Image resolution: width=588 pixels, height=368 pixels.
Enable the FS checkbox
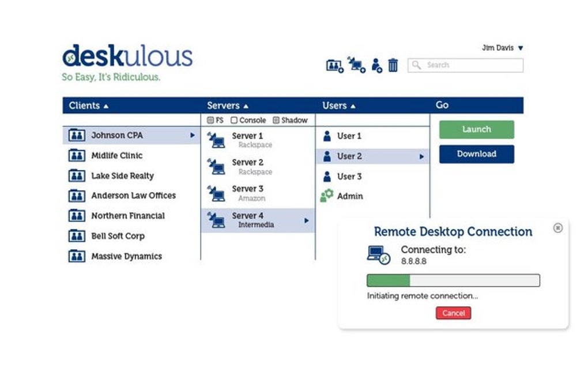coord(211,120)
